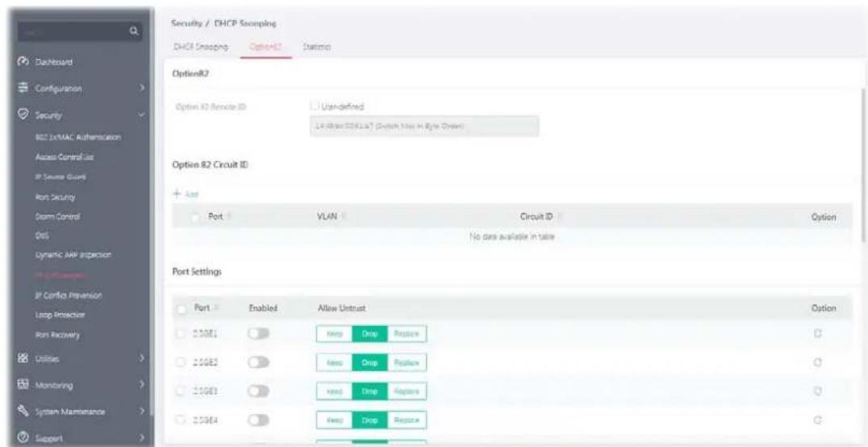Open 802.1x/MAC Authentication page
Screen dimensions: 868x447
(x=77, y=137)
